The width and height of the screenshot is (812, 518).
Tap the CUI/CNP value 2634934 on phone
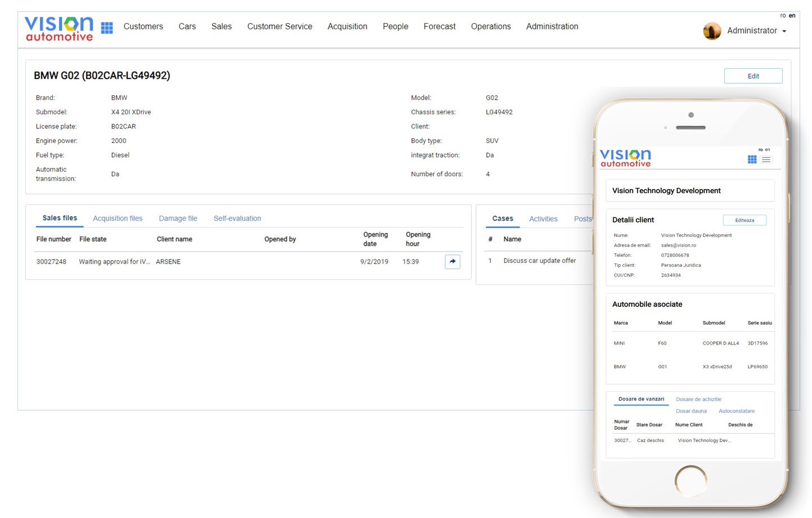point(671,275)
